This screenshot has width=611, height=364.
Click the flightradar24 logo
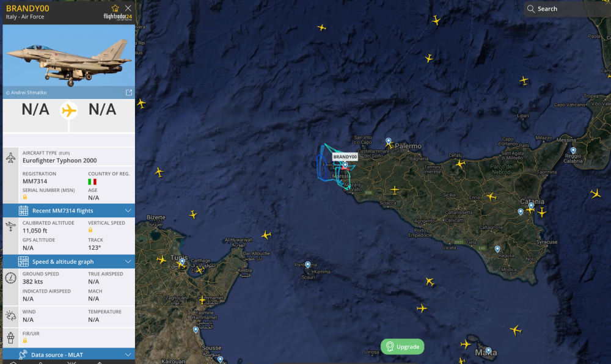pyautogui.click(x=117, y=16)
